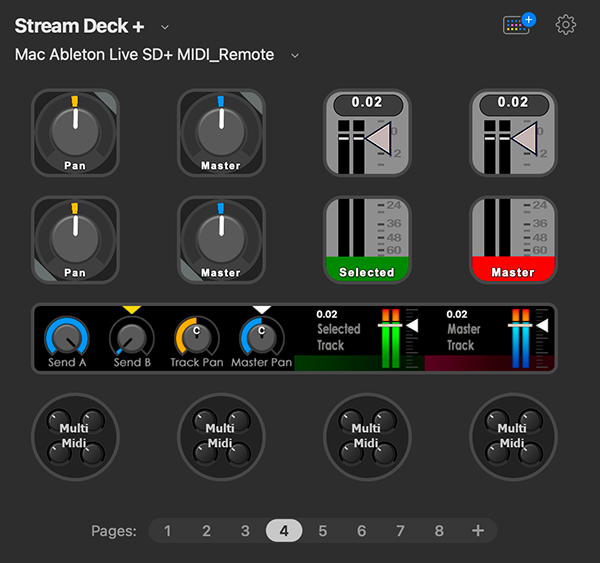Switch to page 6

[362, 531]
